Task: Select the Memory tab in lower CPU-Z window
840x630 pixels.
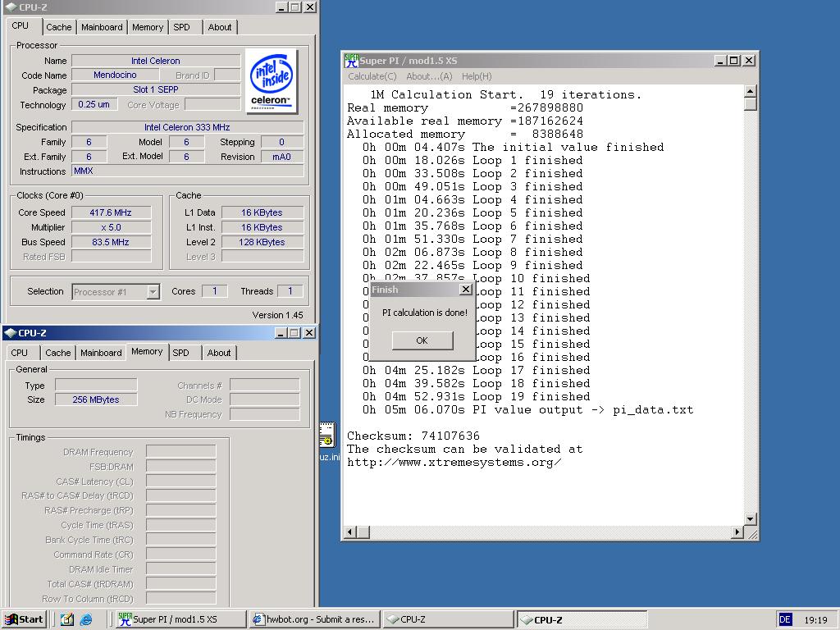Action: point(147,351)
